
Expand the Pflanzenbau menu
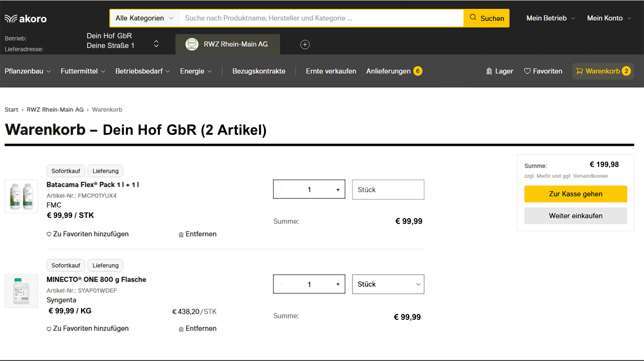point(28,71)
